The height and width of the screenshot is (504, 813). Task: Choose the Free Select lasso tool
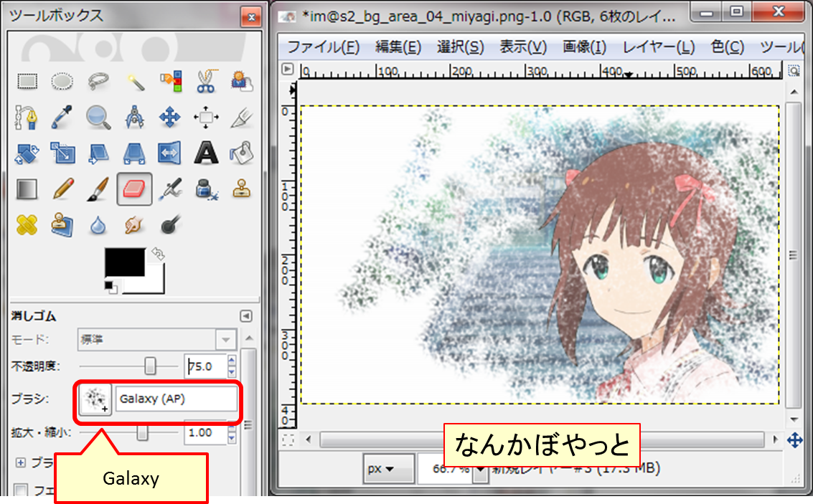coord(98,81)
